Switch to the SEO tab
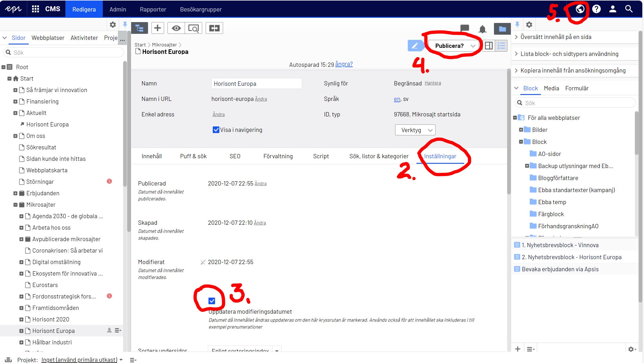The image size is (644, 363). coord(235,156)
